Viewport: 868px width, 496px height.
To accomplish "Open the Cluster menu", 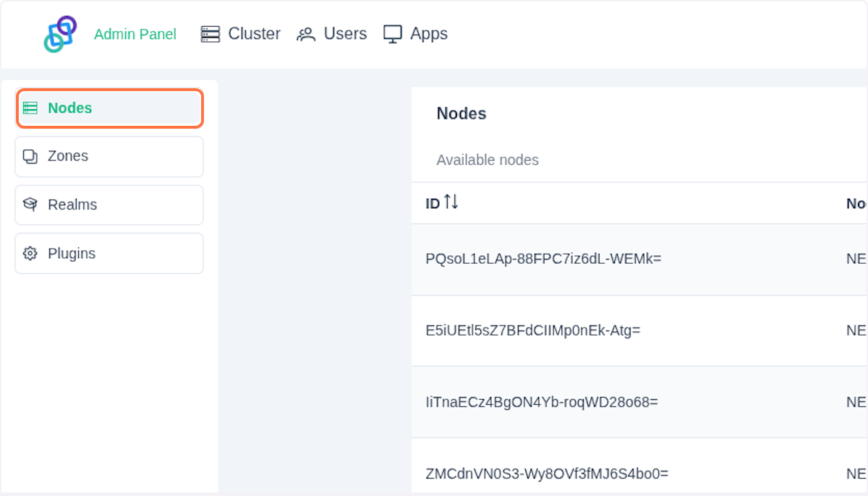I will [254, 34].
